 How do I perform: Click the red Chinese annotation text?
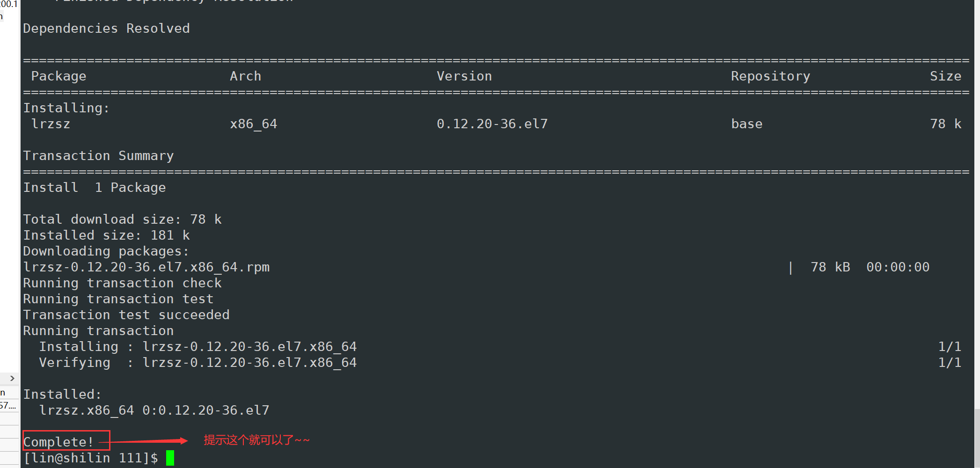(256, 440)
